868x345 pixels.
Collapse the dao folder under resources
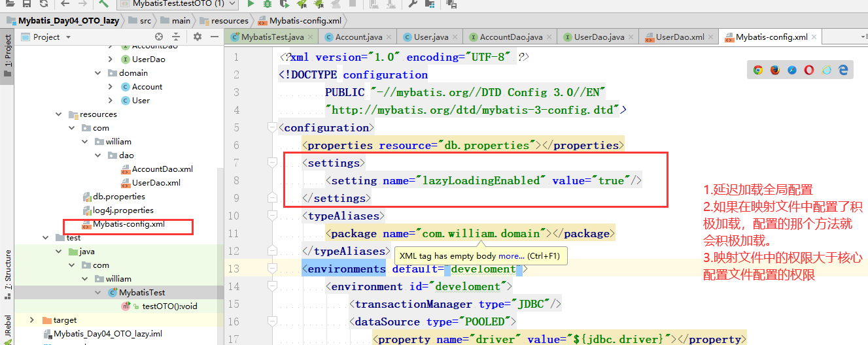click(x=98, y=155)
